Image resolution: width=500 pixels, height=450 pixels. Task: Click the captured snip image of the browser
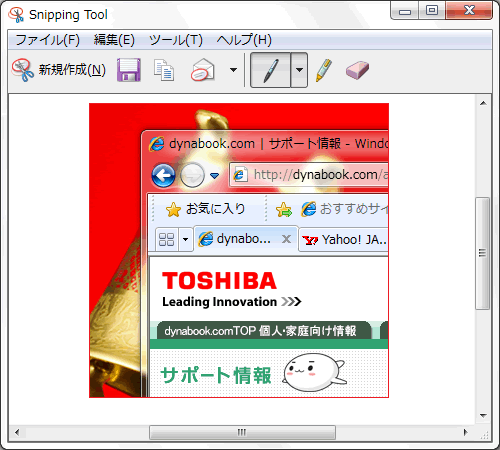tap(239, 250)
